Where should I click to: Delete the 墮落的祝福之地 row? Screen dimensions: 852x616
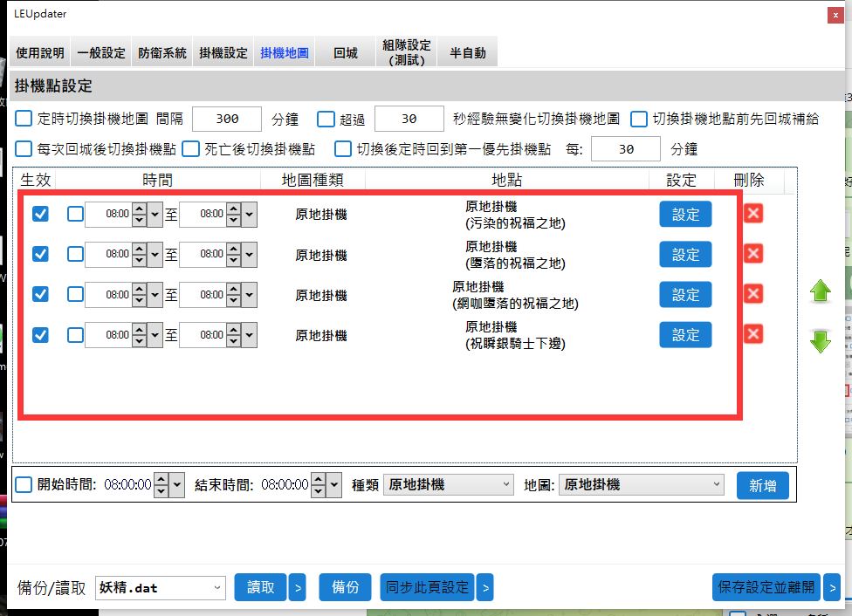tap(753, 254)
